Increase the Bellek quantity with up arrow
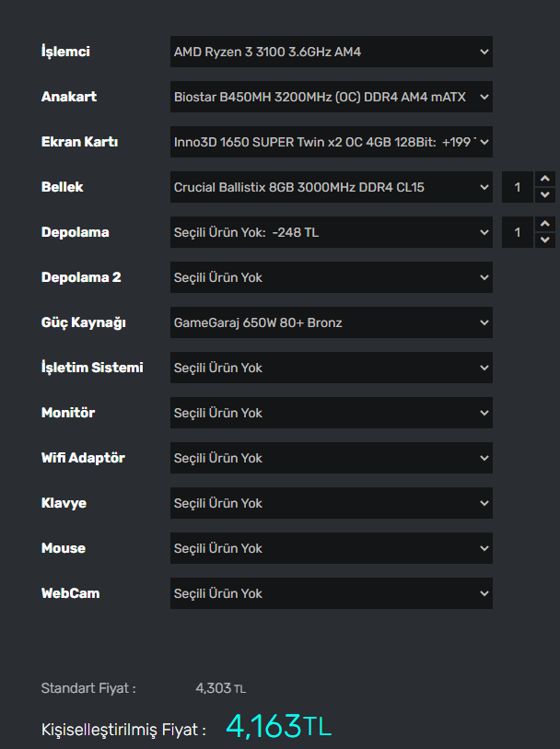Image resolution: width=560 pixels, height=749 pixels. [x=544, y=179]
